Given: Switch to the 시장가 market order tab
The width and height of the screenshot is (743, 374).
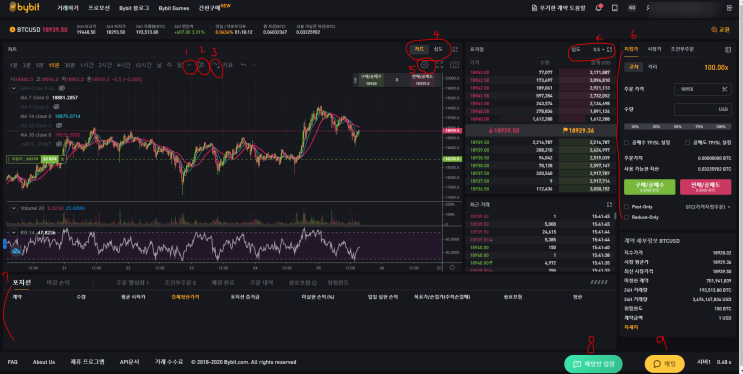Looking at the screenshot, I should [654, 49].
